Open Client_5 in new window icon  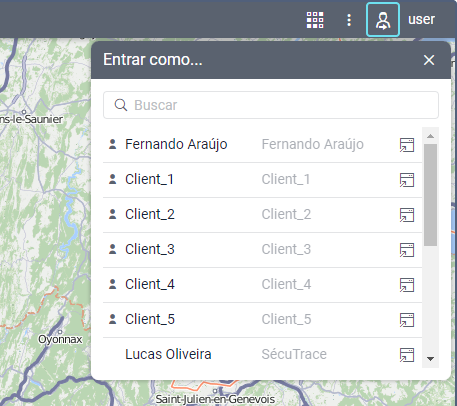pyautogui.click(x=407, y=320)
